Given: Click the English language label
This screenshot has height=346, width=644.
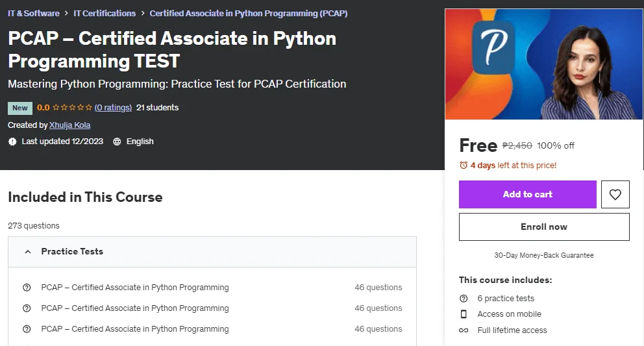Looking at the screenshot, I should (140, 142).
